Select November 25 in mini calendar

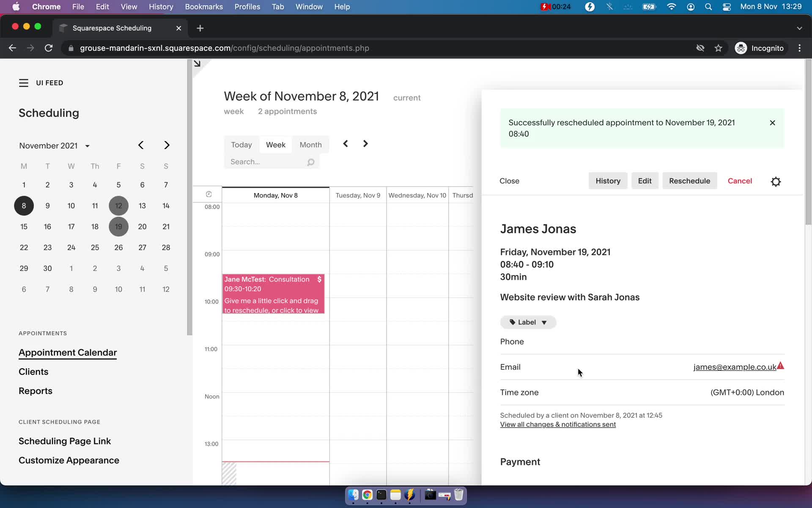pyautogui.click(x=95, y=248)
